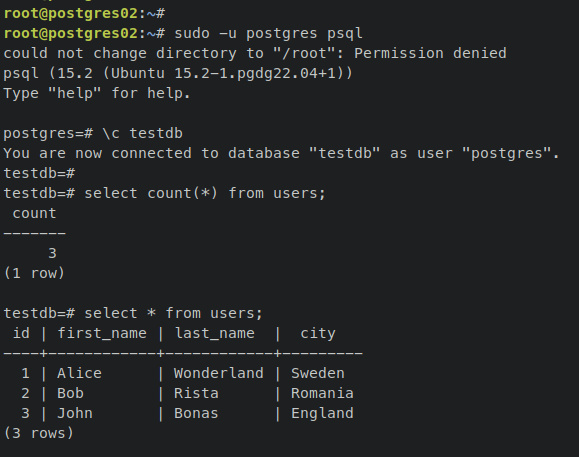Click the connected to database testdb message
The width and height of the screenshot is (579, 457).
pyautogui.click(x=281, y=153)
